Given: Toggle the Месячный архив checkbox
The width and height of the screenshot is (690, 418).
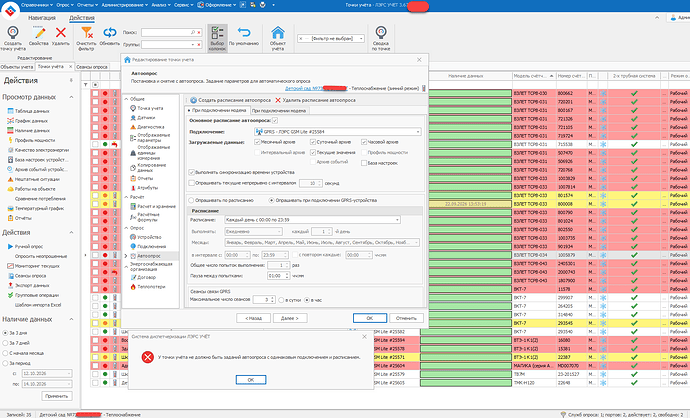Looking at the screenshot, I should click(x=257, y=142).
